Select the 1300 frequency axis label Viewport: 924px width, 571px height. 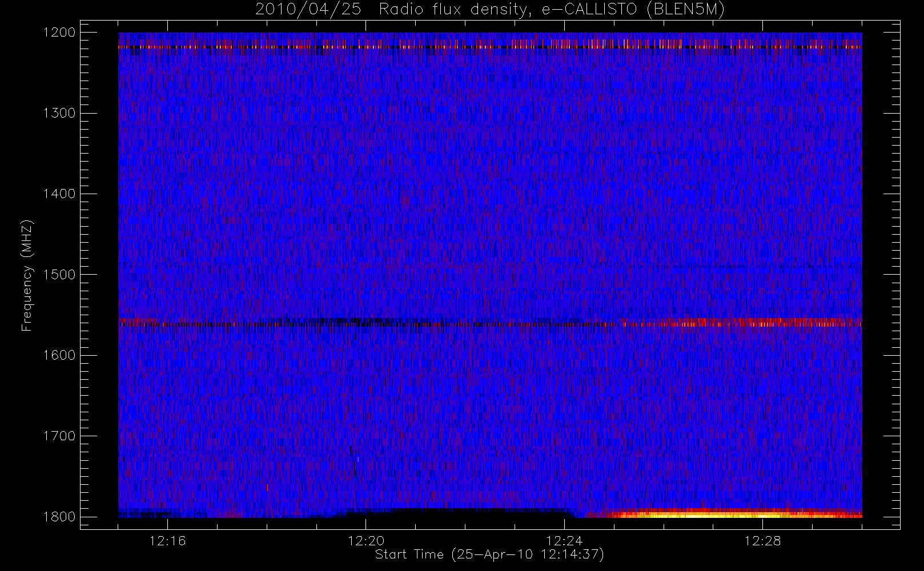[x=59, y=113]
